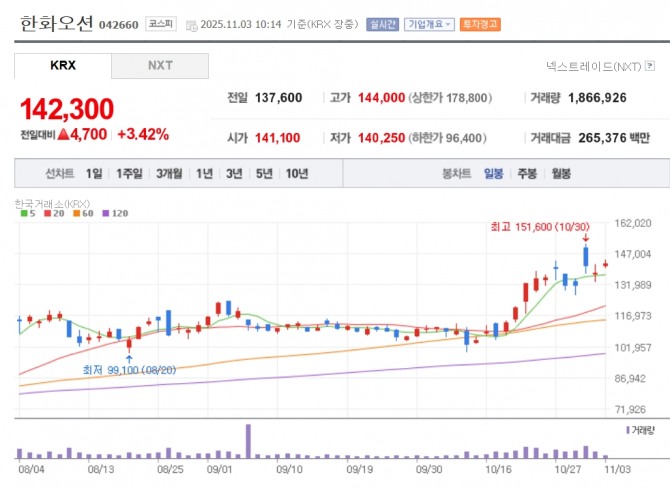Click the 거래대금 265,376 백만 value
The width and height of the screenshot is (670, 490).
pyautogui.click(x=614, y=138)
